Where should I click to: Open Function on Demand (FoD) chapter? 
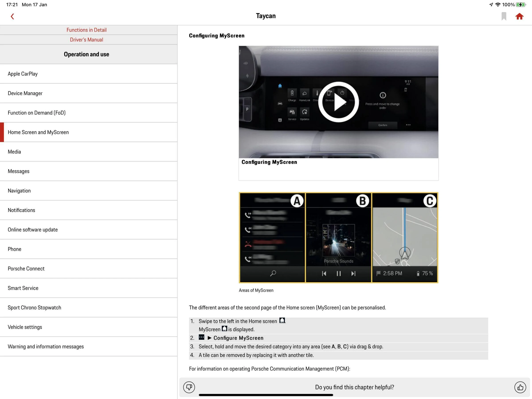coord(89,113)
